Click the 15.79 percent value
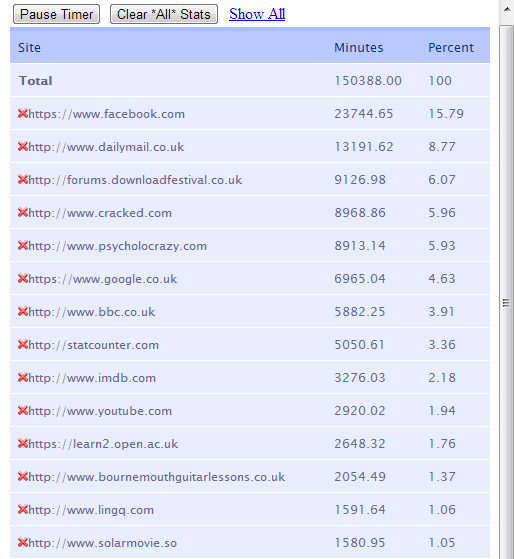Image resolution: width=514 pixels, height=559 pixels. coord(446,114)
